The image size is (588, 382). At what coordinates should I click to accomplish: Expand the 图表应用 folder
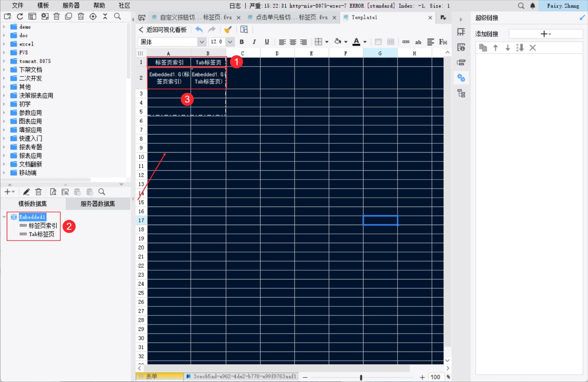[4, 121]
